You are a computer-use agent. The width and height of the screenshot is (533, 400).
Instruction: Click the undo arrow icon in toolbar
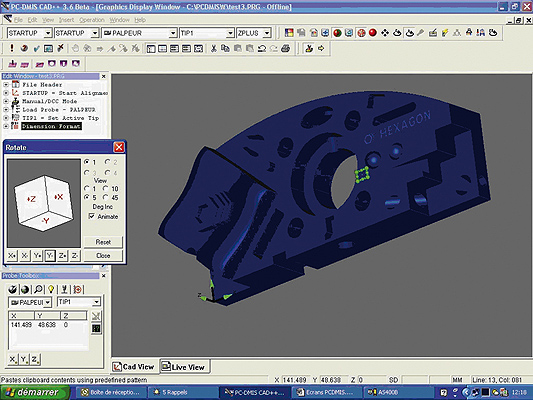point(261,49)
